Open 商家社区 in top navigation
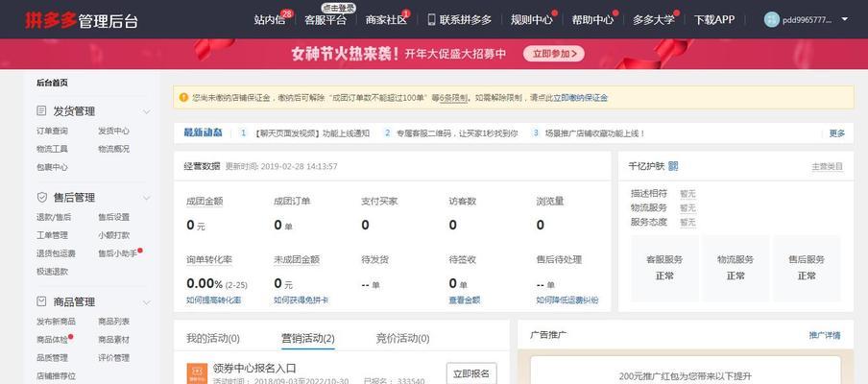Viewport: 868px width, 384px height. click(386, 19)
